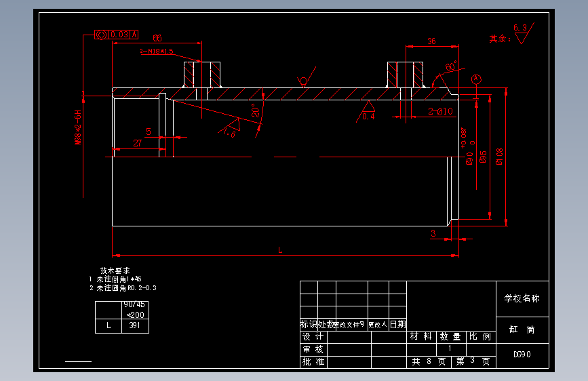Click the concentricity symbol in tolerance frame
This screenshot has width=588, height=381.
101,35
